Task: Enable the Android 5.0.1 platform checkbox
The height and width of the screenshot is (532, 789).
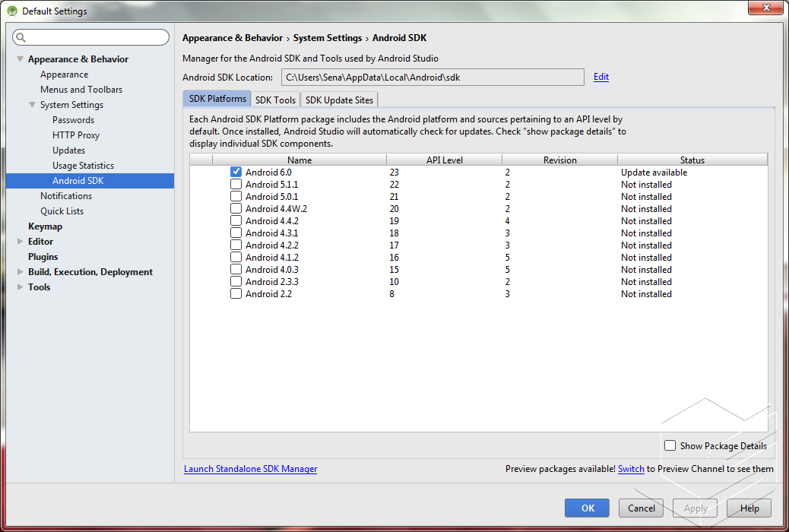Action: pos(236,196)
